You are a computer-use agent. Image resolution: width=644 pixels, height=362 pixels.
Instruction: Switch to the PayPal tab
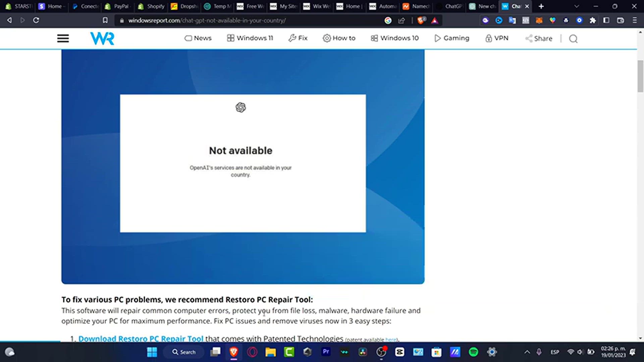click(118, 6)
